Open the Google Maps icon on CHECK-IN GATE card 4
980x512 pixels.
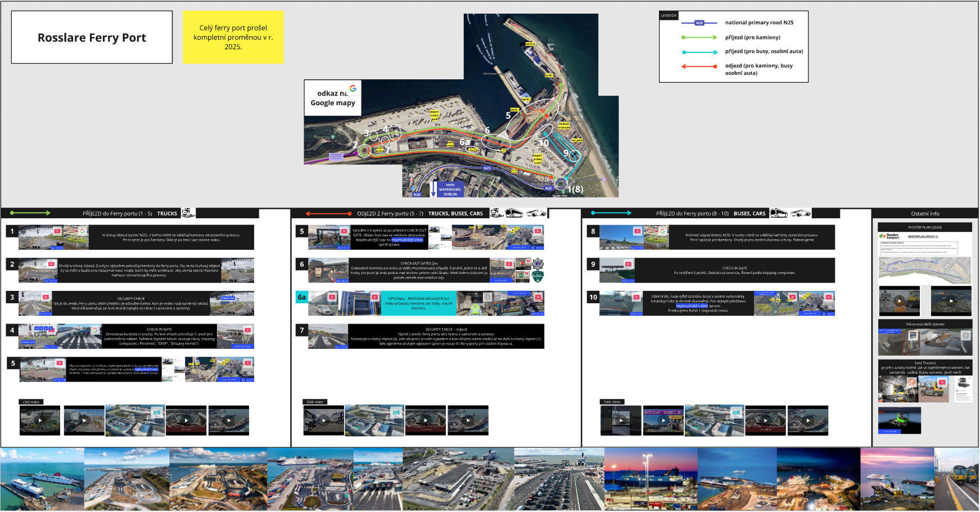[95, 331]
